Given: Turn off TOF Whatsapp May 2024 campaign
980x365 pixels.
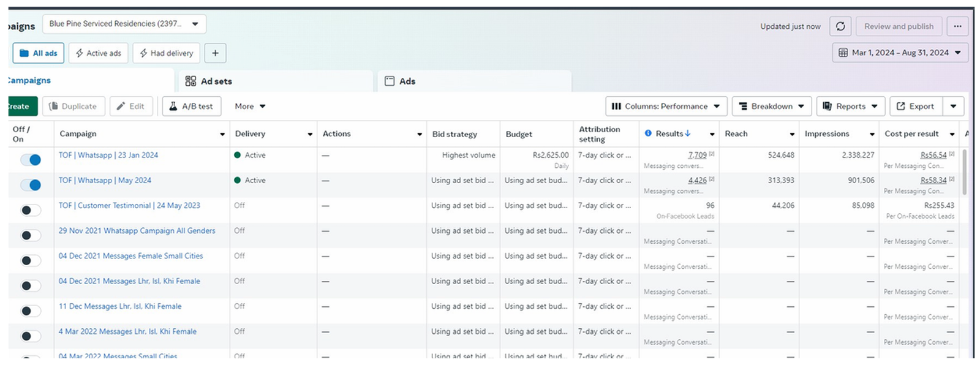Looking at the screenshot, I should 31,185.
